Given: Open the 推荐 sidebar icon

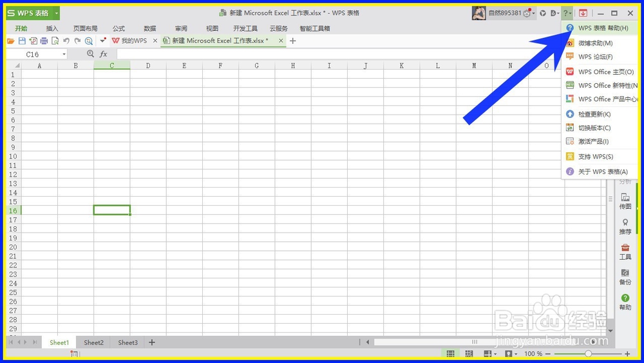Looking at the screenshot, I should click(x=625, y=226).
